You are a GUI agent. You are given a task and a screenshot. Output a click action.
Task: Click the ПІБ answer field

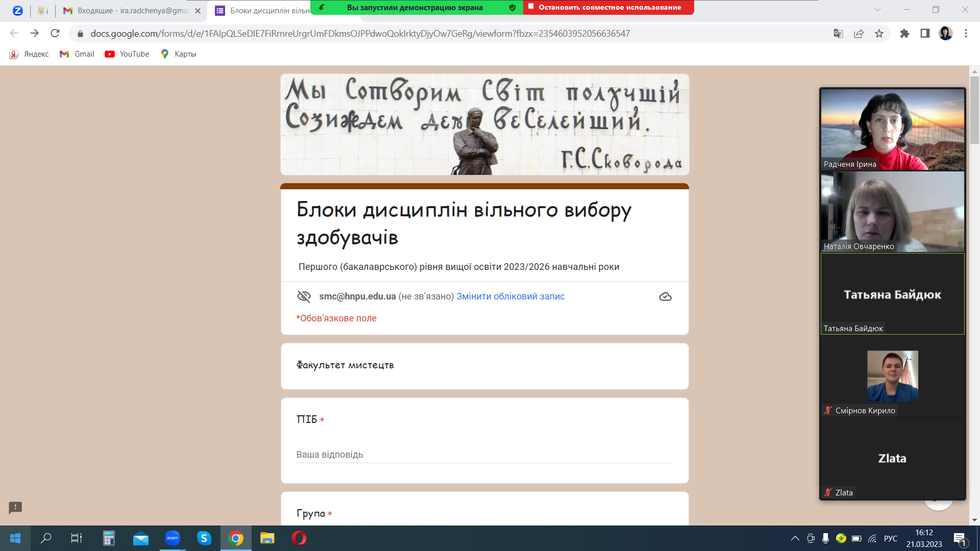(485, 455)
